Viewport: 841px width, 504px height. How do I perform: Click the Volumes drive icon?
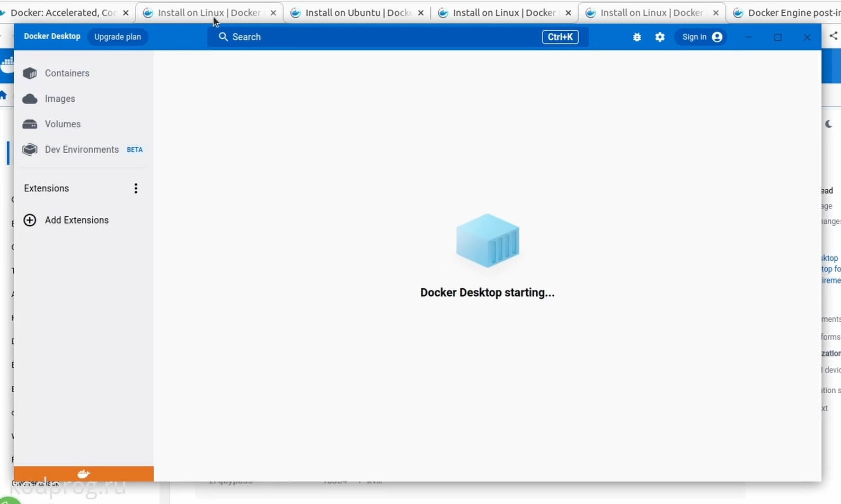30,124
